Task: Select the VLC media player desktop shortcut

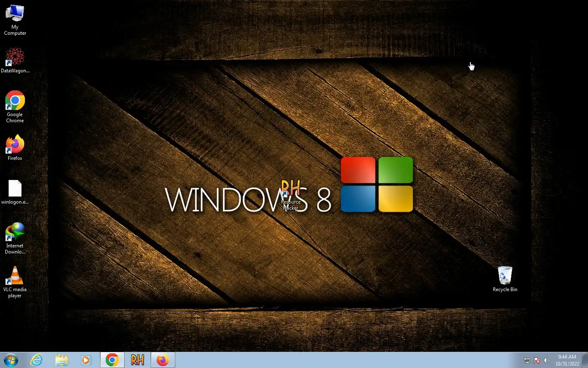Action: (x=15, y=282)
